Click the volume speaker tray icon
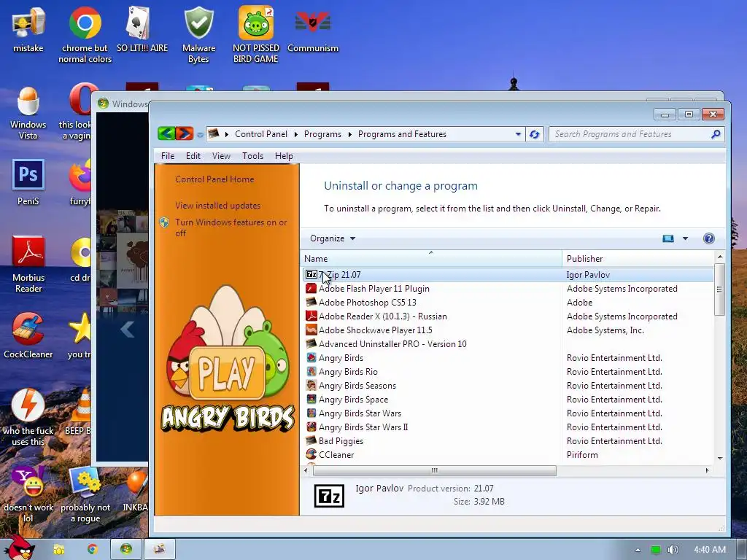 673,550
